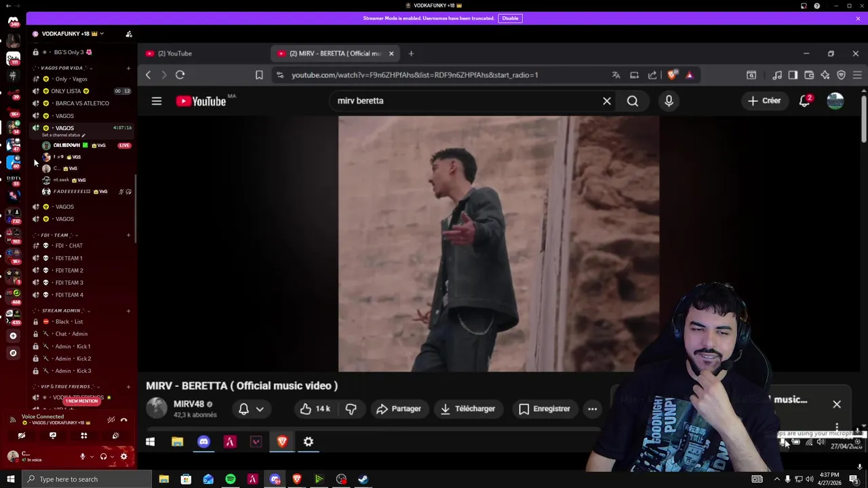Collapse the STREAM ADMIN category
Screen dimensions: 868x488
tap(61, 310)
